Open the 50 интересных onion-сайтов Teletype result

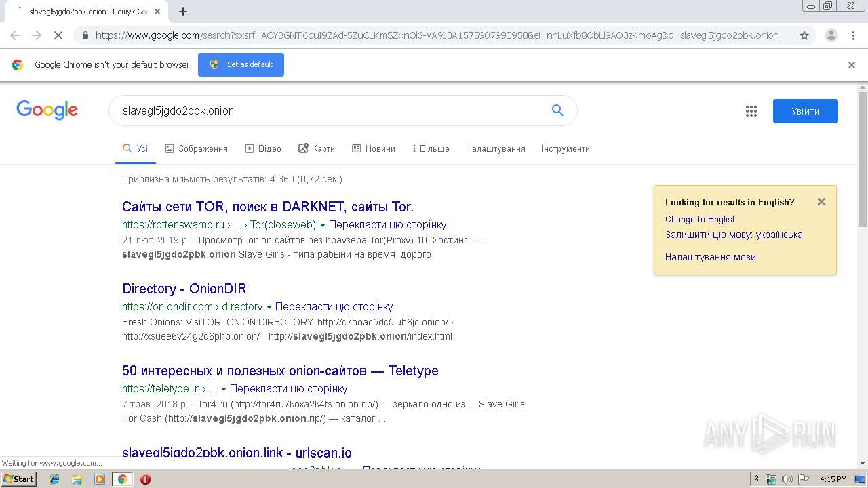(280, 371)
